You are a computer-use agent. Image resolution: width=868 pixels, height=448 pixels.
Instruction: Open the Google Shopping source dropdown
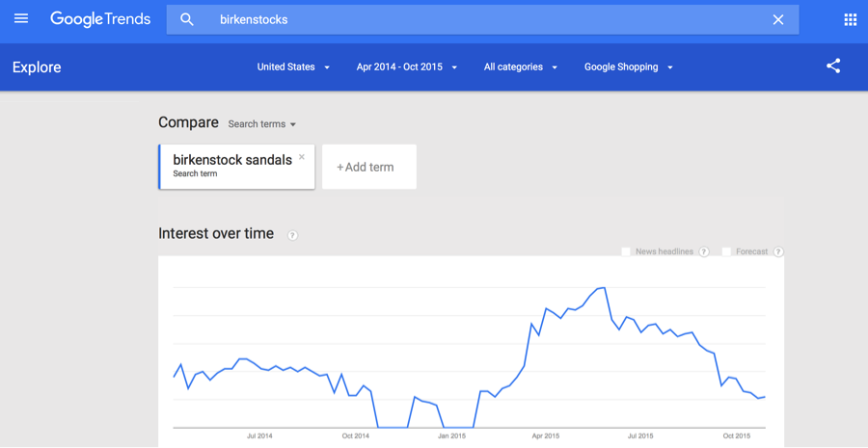tap(628, 66)
